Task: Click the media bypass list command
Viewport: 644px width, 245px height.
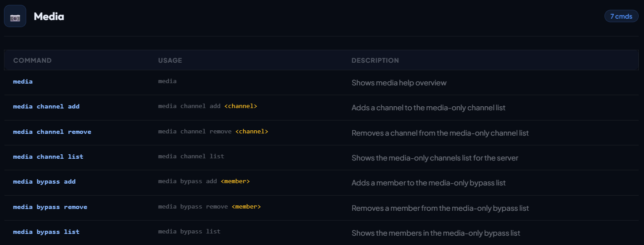Action: tap(46, 232)
